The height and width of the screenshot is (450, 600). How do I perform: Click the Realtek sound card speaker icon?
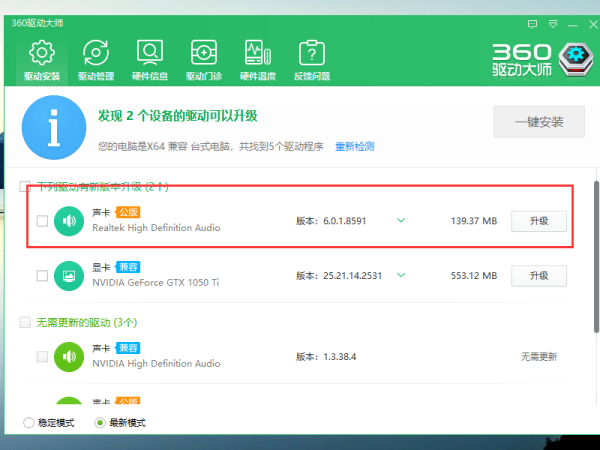(69, 221)
